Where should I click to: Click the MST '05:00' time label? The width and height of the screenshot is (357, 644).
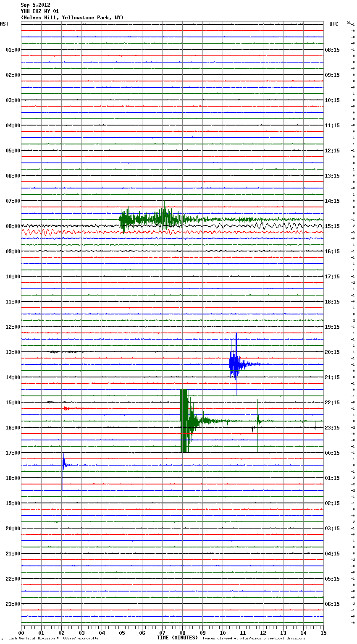(13, 151)
